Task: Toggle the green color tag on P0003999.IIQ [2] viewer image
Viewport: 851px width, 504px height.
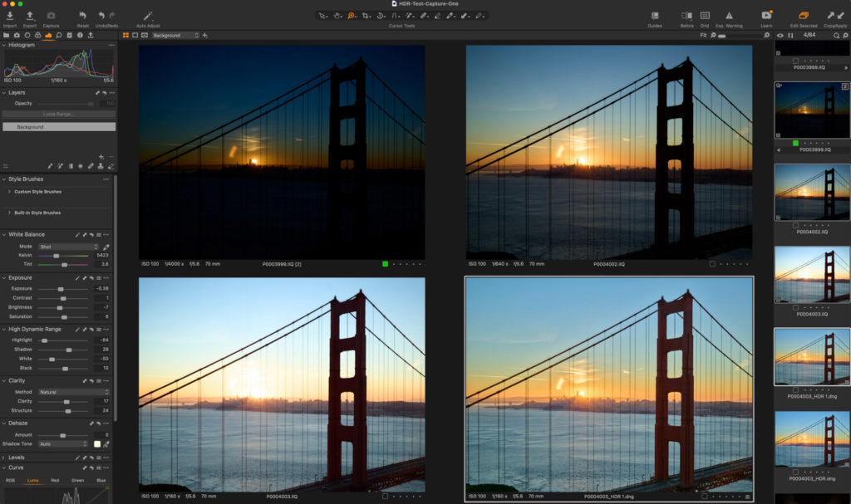Action: [385, 264]
